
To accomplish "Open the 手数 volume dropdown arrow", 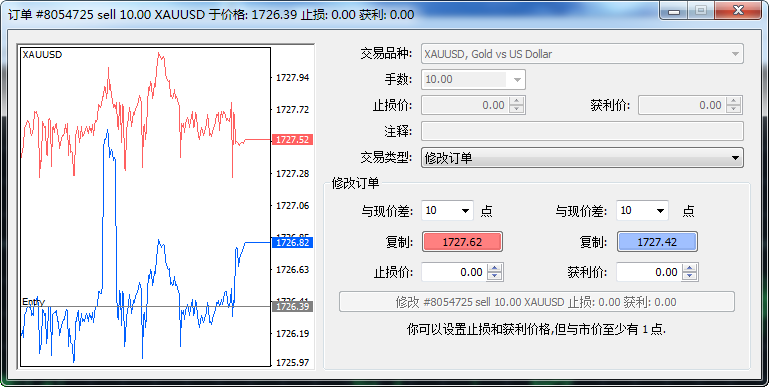I will tap(517, 79).
